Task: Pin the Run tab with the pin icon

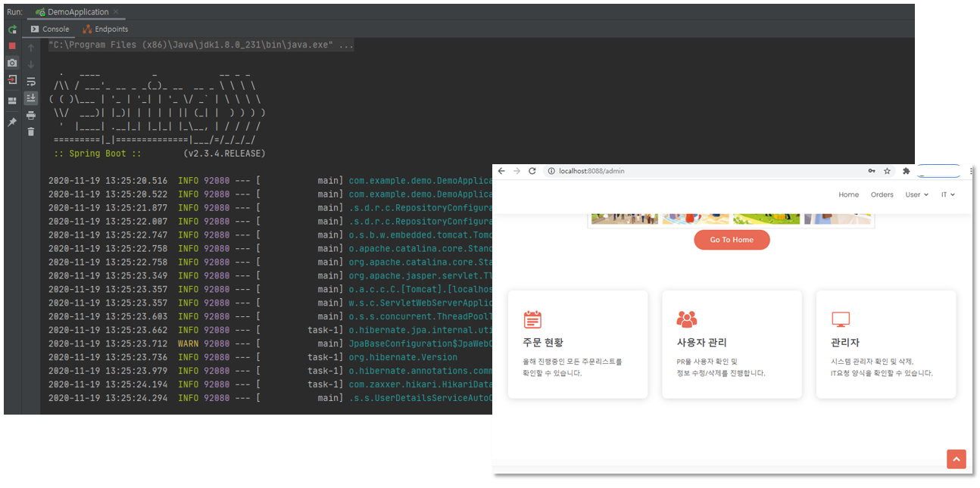Action: [12, 122]
